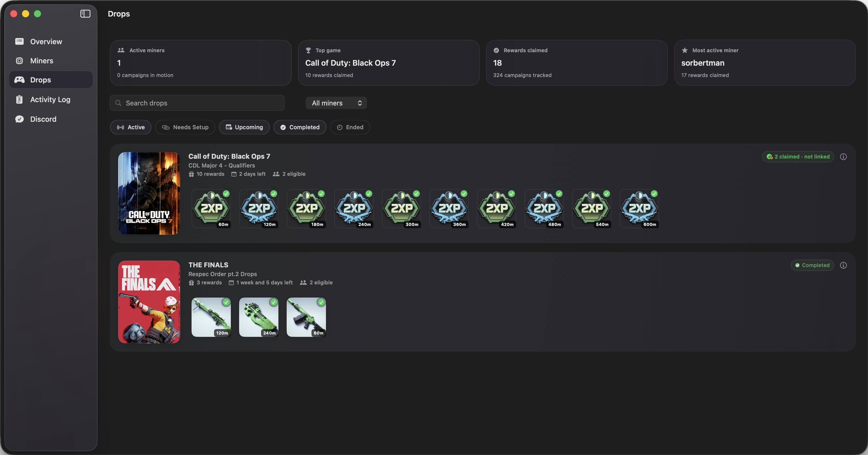Image resolution: width=868 pixels, height=455 pixels.
Task: Click sorbertman miner name
Action: (x=703, y=63)
